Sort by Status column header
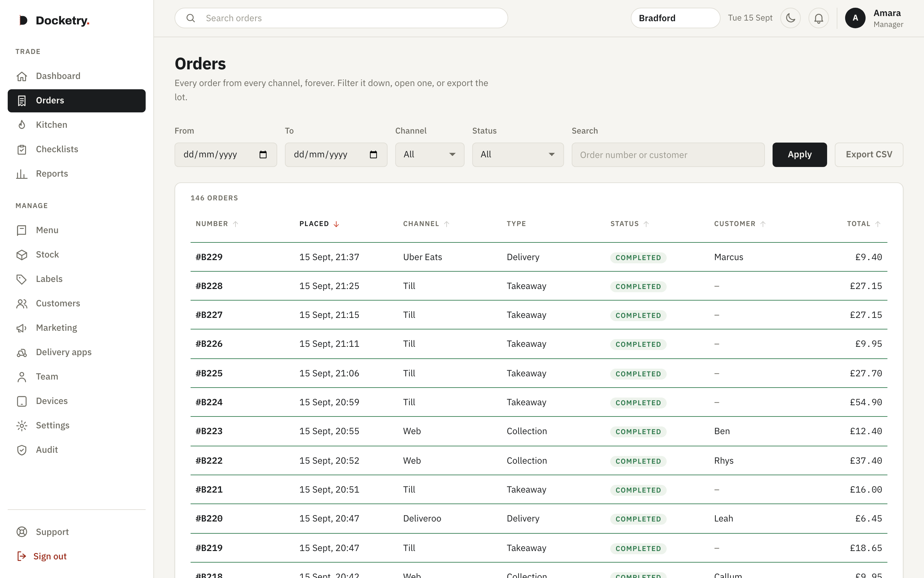Viewport: 924px width, 578px height. click(x=629, y=223)
